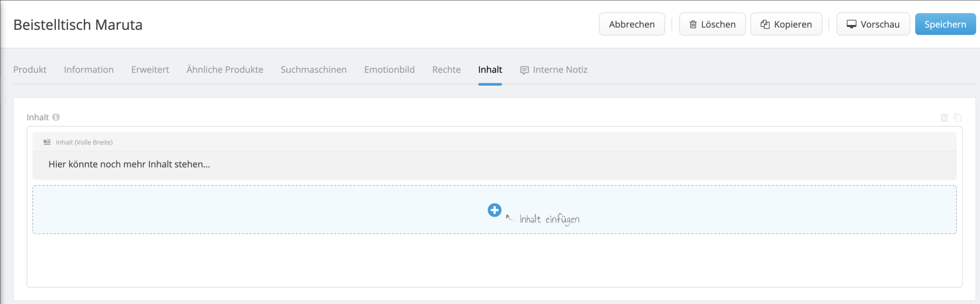Click the duplicate icon above the Inhalt editor
This screenshot has height=304, width=980.
click(957, 118)
